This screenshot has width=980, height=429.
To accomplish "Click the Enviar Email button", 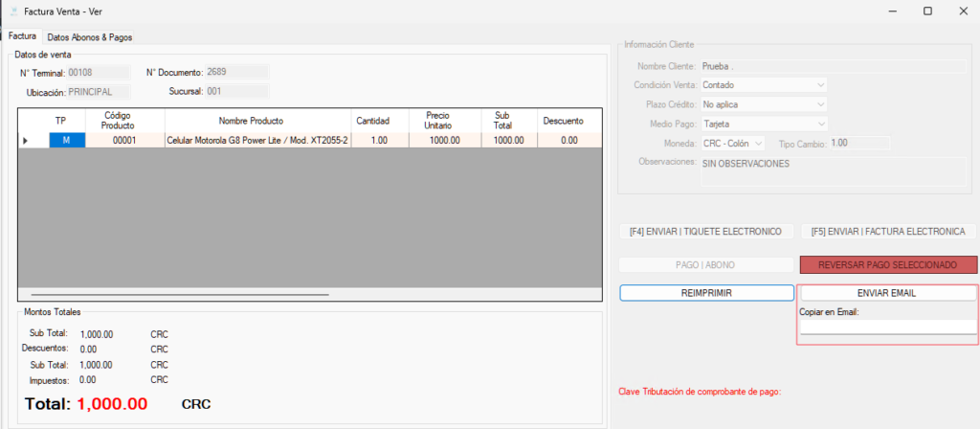I will click(887, 293).
